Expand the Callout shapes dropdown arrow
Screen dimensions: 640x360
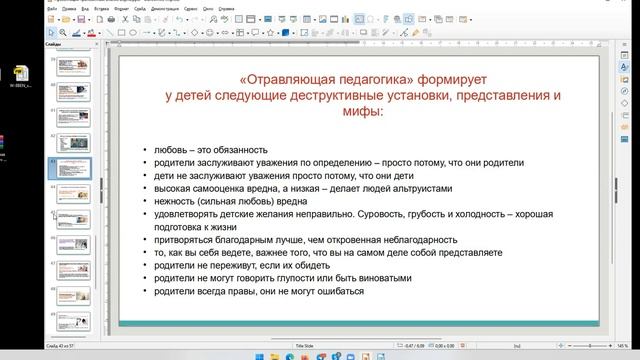point(262,33)
